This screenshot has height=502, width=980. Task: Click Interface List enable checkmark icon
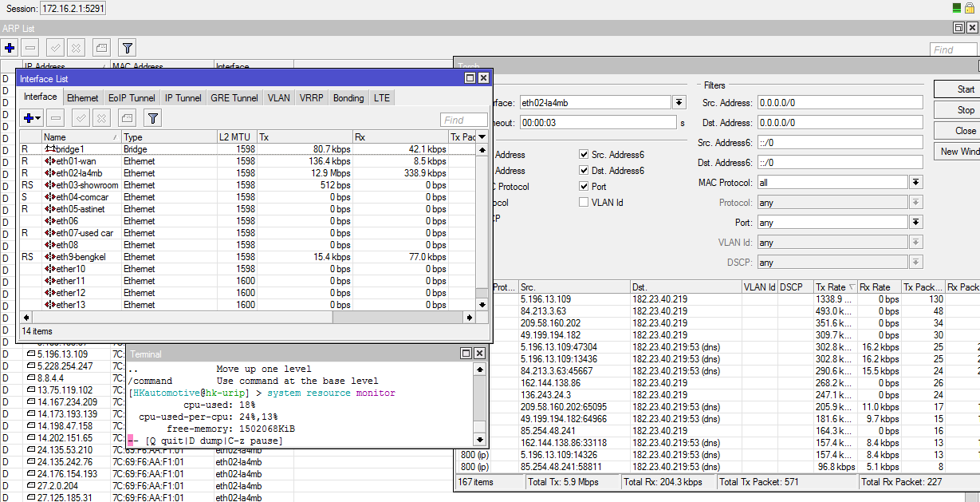(x=81, y=119)
